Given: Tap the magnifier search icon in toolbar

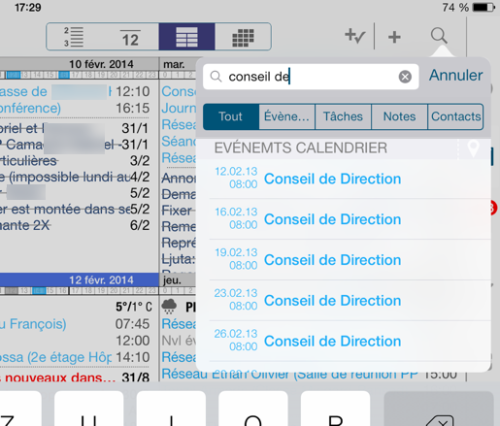Looking at the screenshot, I should coord(439,36).
